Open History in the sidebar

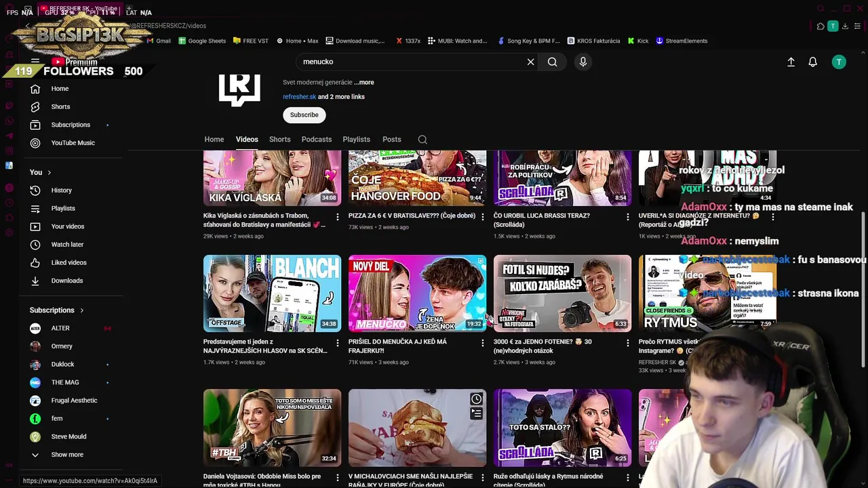tap(61, 190)
